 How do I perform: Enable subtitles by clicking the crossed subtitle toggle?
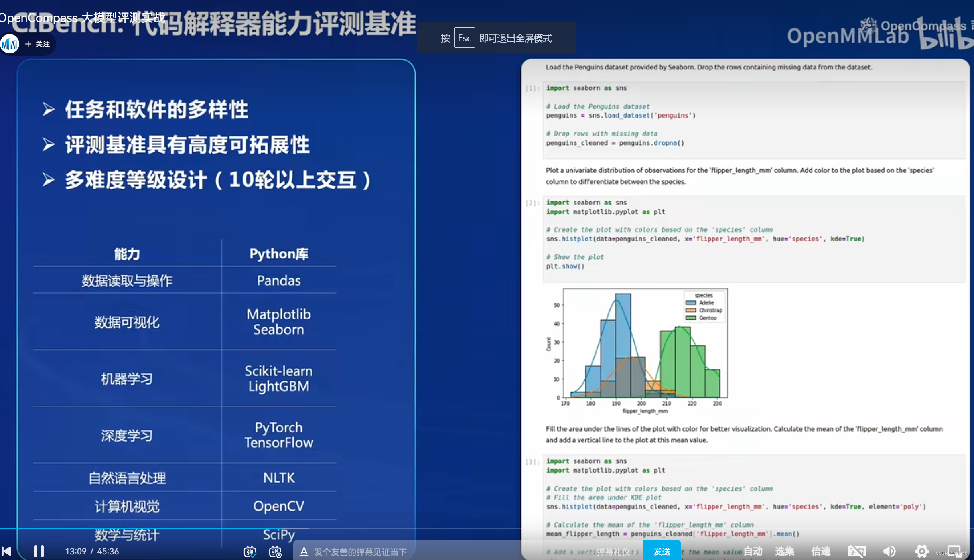coord(857,551)
